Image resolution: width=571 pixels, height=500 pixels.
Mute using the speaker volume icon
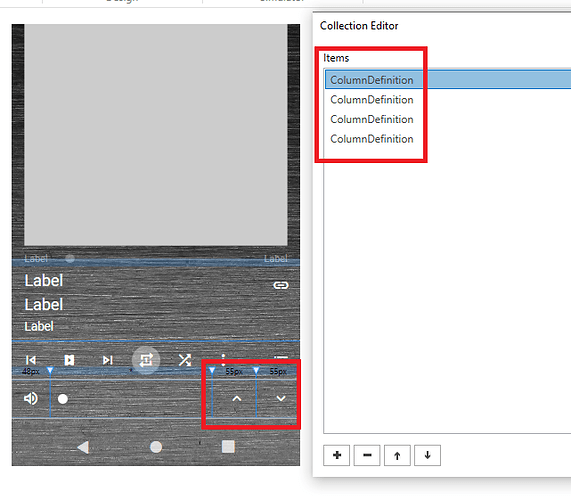coord(31,398)
